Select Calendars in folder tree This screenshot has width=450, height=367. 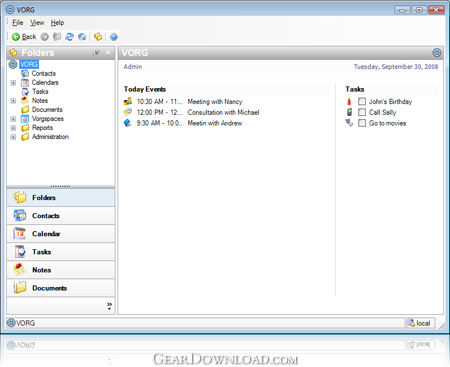[x=45, y=82]
